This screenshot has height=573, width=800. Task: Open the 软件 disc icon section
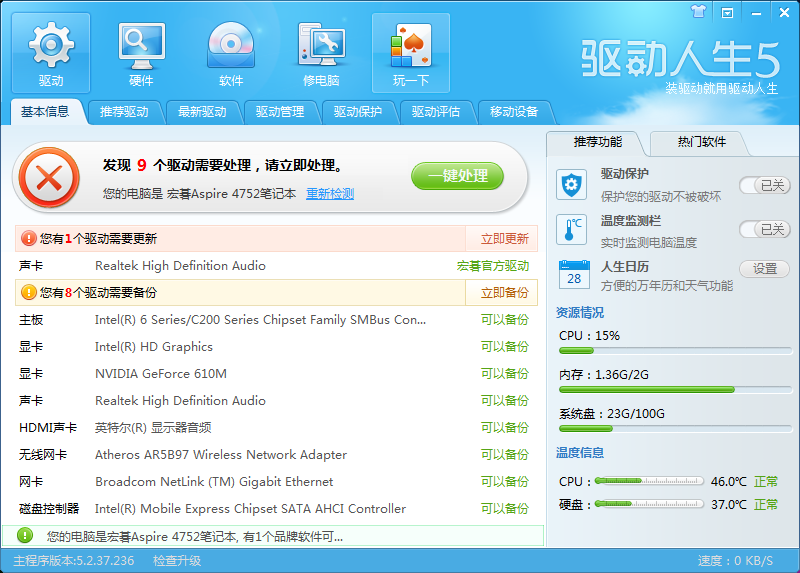(231, 53)
